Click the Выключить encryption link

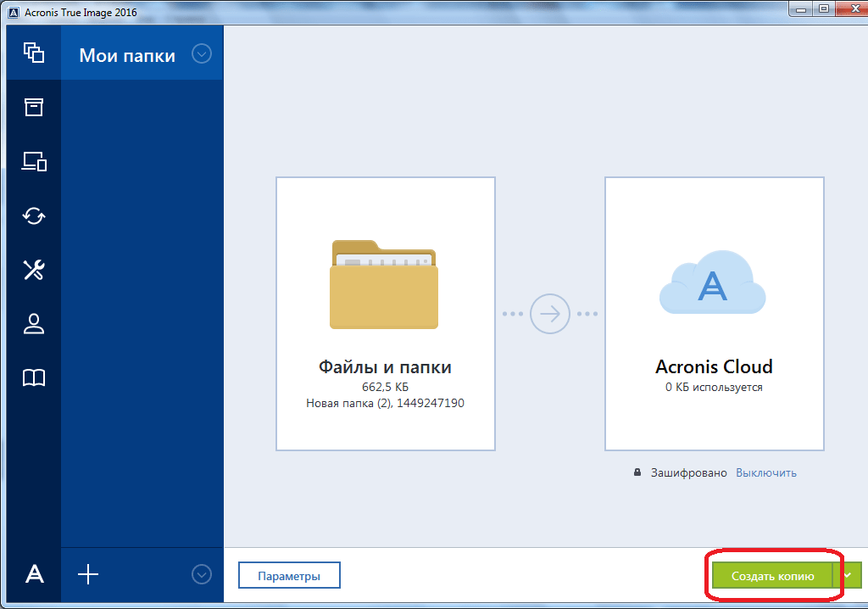pyautogui.click(x=765, y=472)
